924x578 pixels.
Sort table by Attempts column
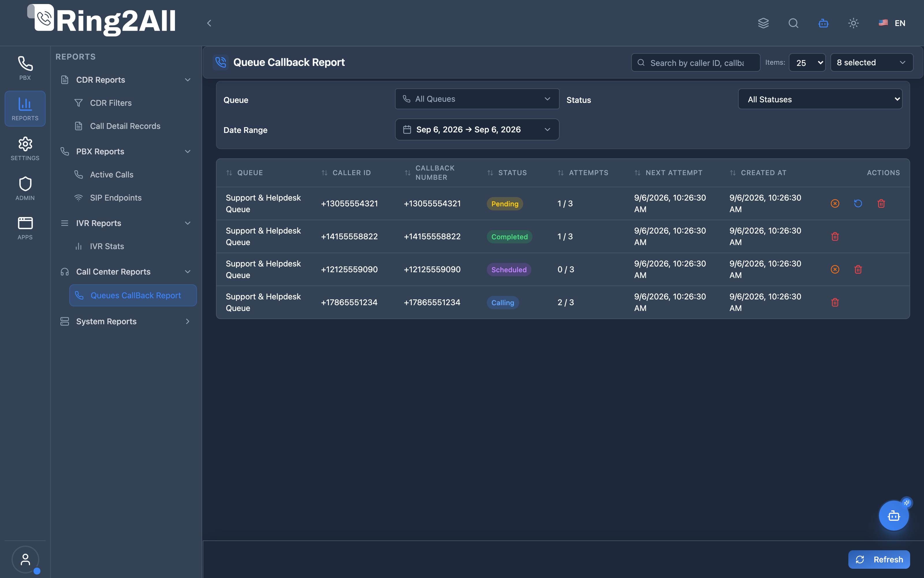tap(583, 173)
